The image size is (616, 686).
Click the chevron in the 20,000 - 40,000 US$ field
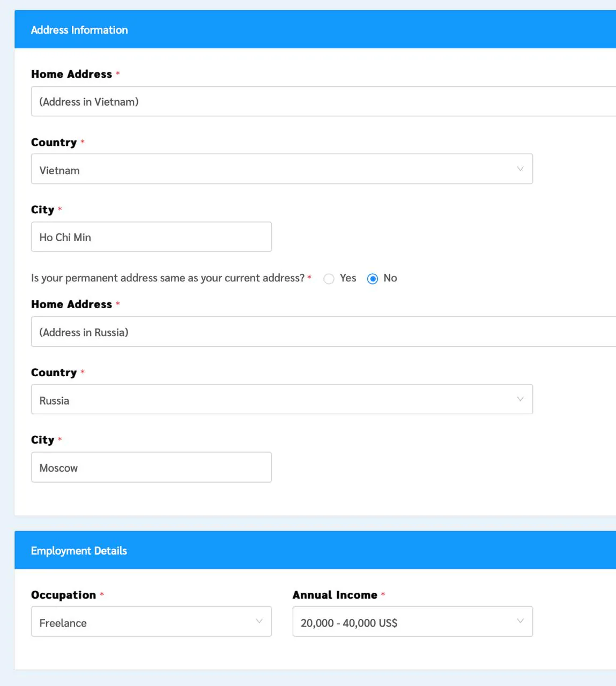(520, 621)
